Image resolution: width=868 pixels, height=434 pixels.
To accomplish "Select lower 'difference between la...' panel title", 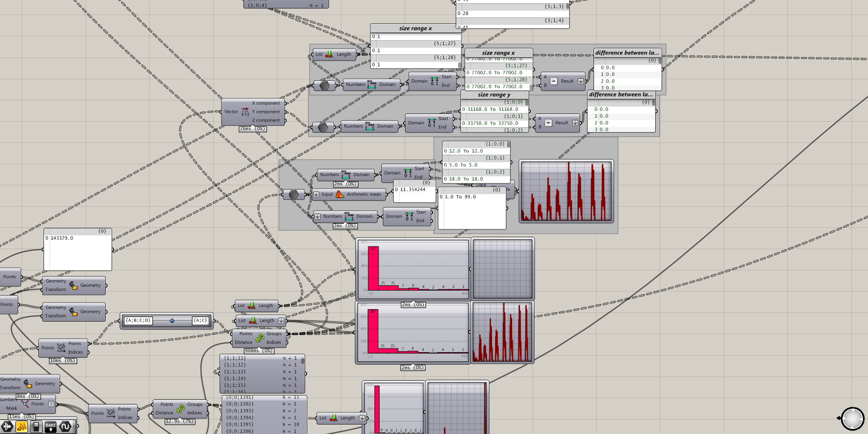I will (x=621, y=94).
